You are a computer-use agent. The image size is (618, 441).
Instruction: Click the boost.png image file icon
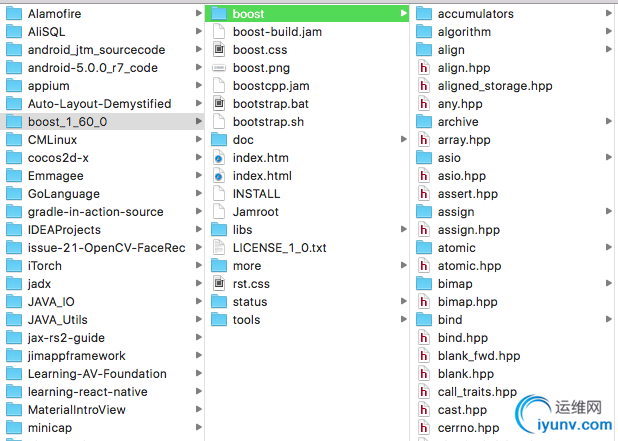(219, 68)
